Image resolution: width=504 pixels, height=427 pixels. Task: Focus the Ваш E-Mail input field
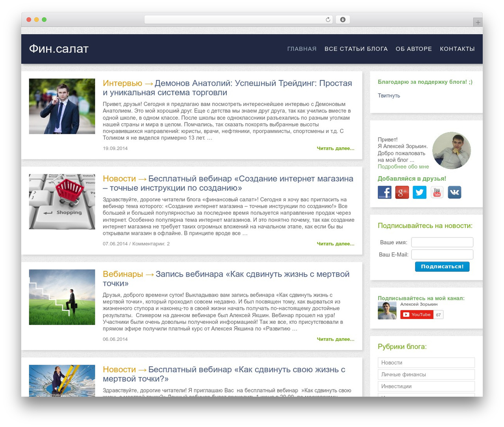click(442, 254)
